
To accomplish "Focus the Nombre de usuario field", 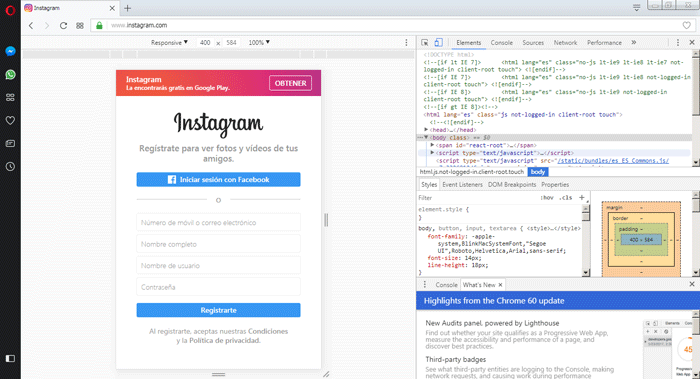I will point(218,266).
